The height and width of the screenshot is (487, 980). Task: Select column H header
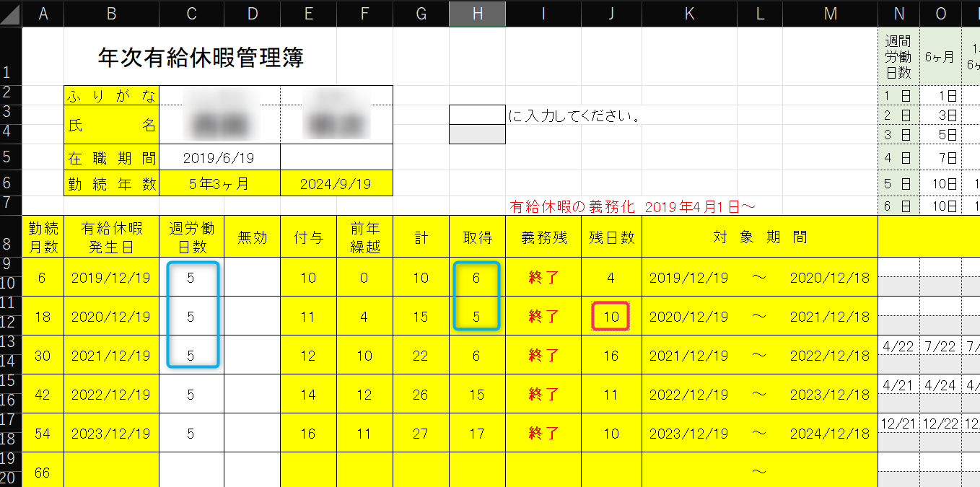click(477, 14)
